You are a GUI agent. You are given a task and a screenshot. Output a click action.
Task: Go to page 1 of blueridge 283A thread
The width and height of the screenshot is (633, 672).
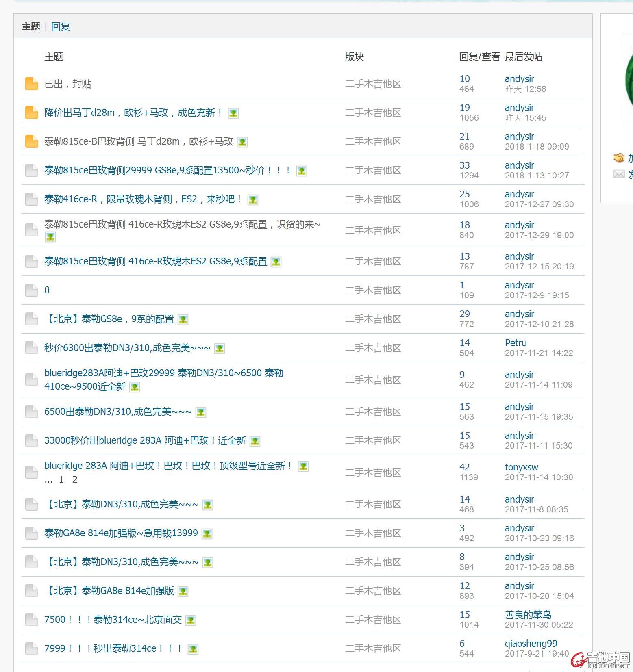61,479
